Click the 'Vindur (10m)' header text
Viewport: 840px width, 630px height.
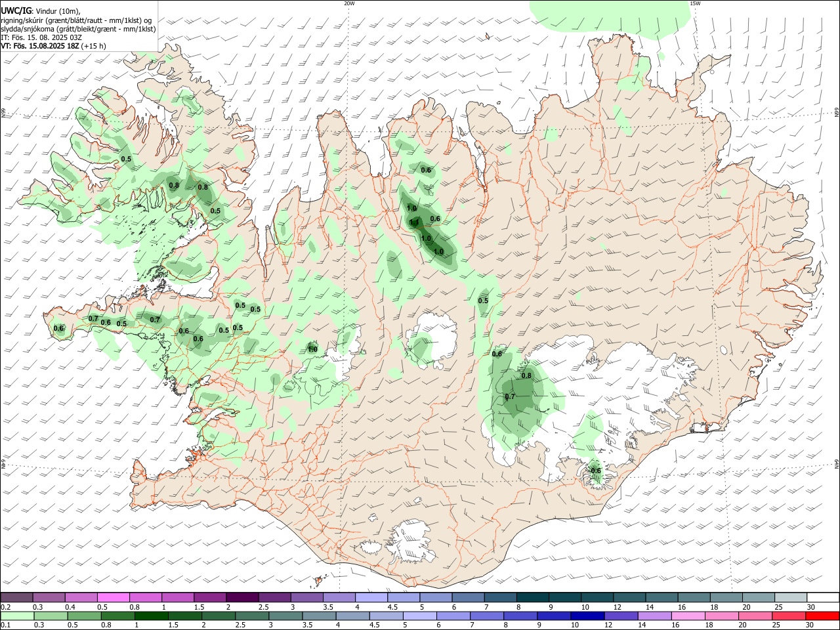(58, 11)
